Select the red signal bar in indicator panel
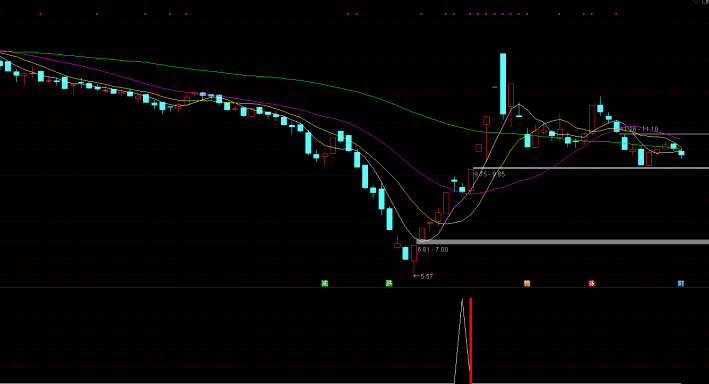This screenshot has width=709, height=384. 471,341
